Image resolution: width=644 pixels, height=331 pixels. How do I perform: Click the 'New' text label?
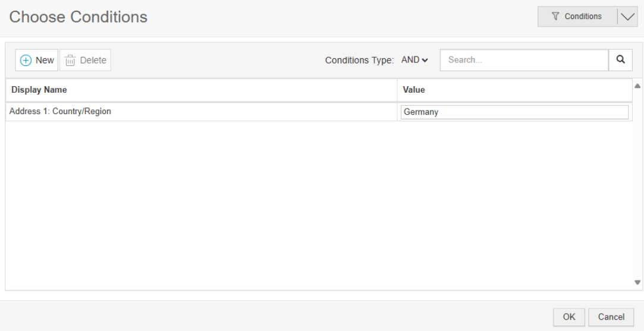point(45,60)
